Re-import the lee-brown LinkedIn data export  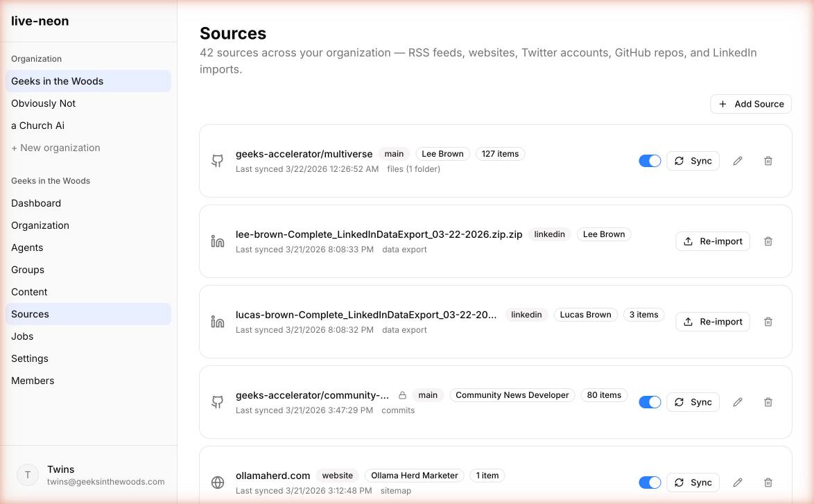pos(713,241)
